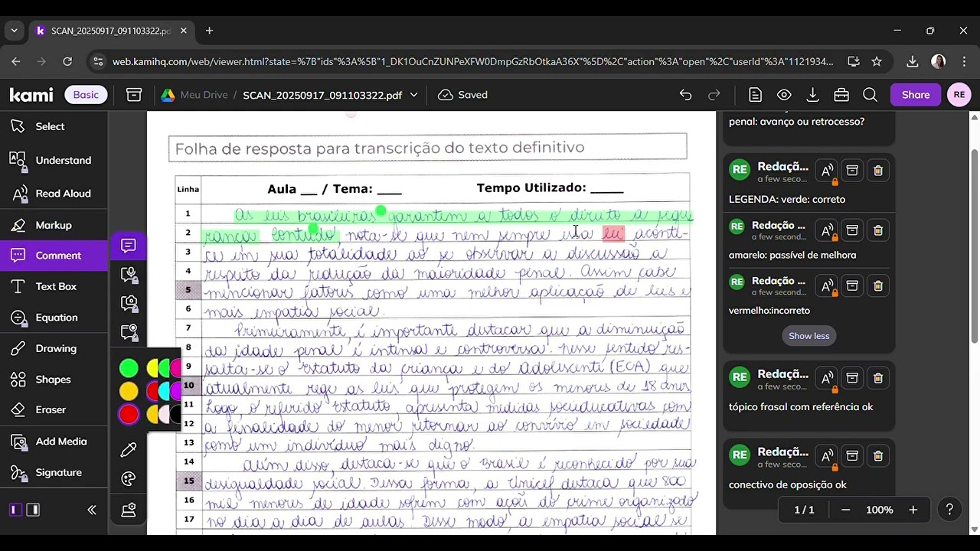This screenshot has width=980, height=551.
Task: Open the browser tab search dropdown
Action: pos(14,31)
